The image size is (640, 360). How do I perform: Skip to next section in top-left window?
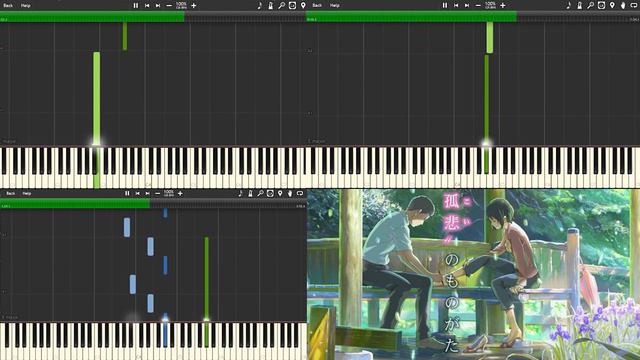158,6
